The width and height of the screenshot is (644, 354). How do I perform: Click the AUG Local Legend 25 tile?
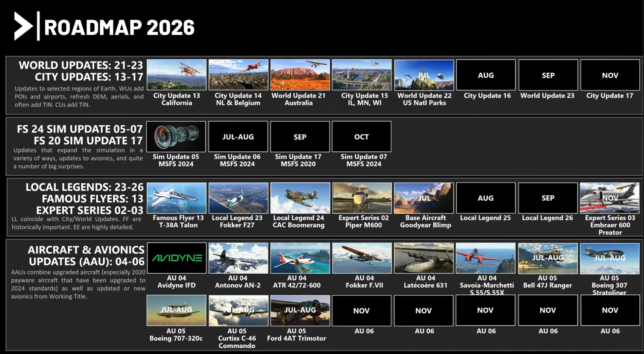pos(486,198)
